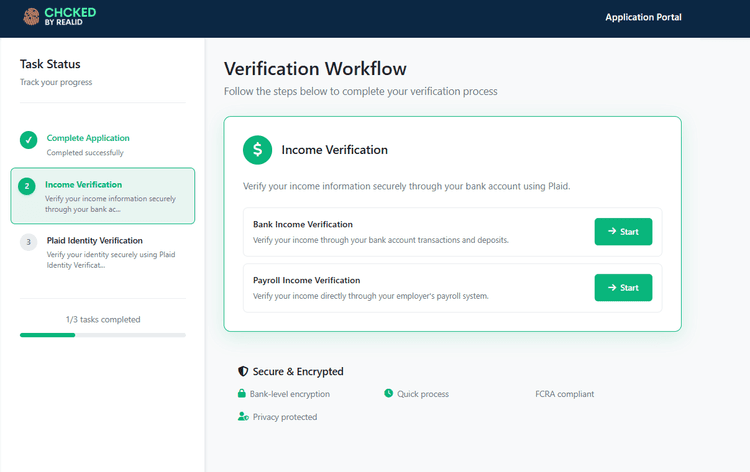Image resolution: width=750 pixels, height=472 pixels.
Task: Start Bank Income Verification
Action: coord(623,231)
